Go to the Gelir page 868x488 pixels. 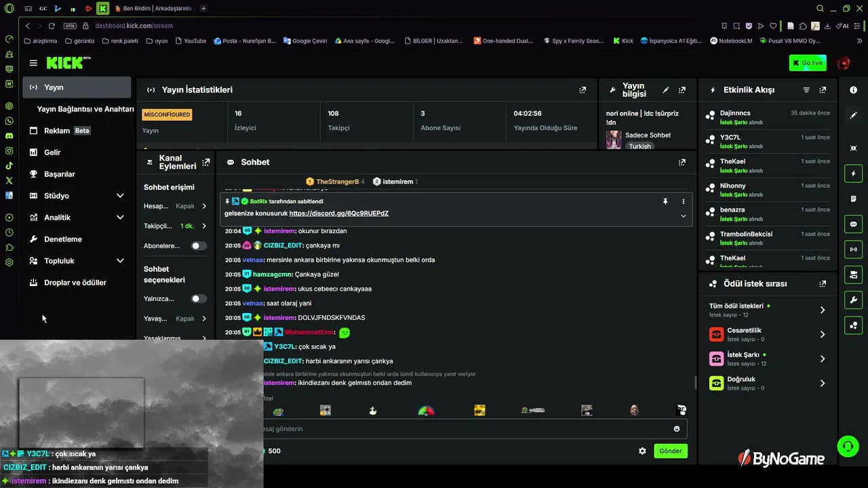tap(77, 152)
